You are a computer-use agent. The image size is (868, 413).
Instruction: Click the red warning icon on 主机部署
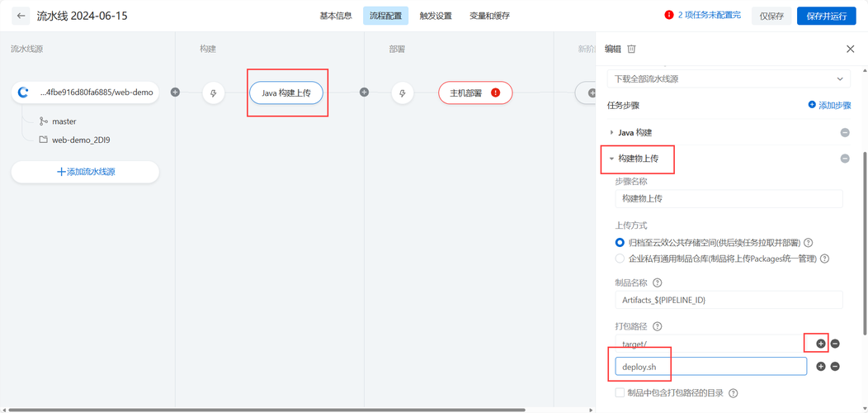tap(495, 93)
